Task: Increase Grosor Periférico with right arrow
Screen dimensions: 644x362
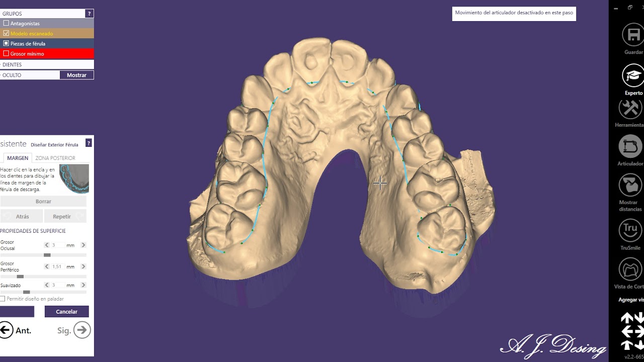Action: pyautogui.click(x=84, y=266)
